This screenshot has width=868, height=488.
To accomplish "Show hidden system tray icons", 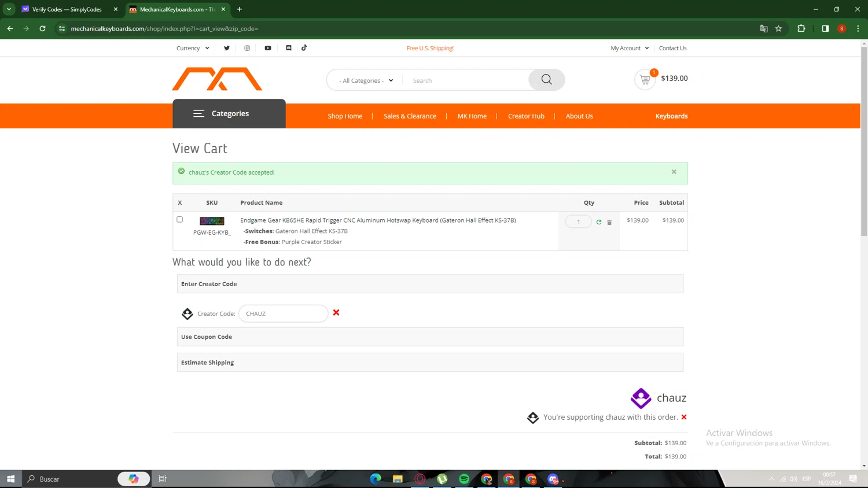I will click(771, 479).
